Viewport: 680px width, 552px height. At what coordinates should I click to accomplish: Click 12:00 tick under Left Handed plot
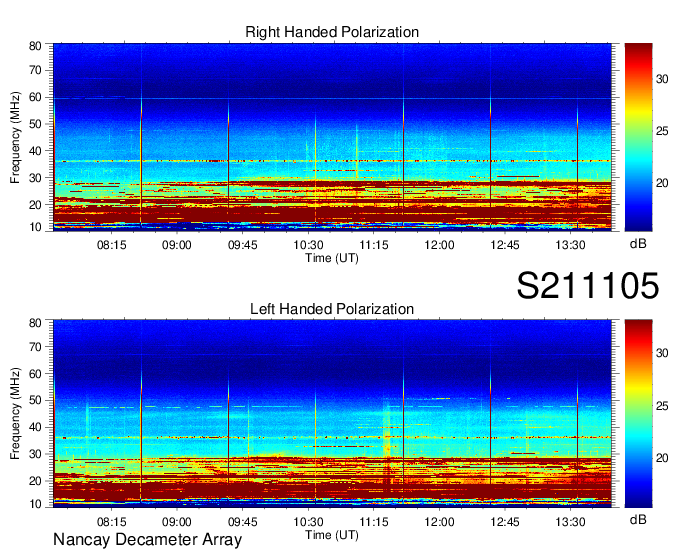(x=439, y=522)
